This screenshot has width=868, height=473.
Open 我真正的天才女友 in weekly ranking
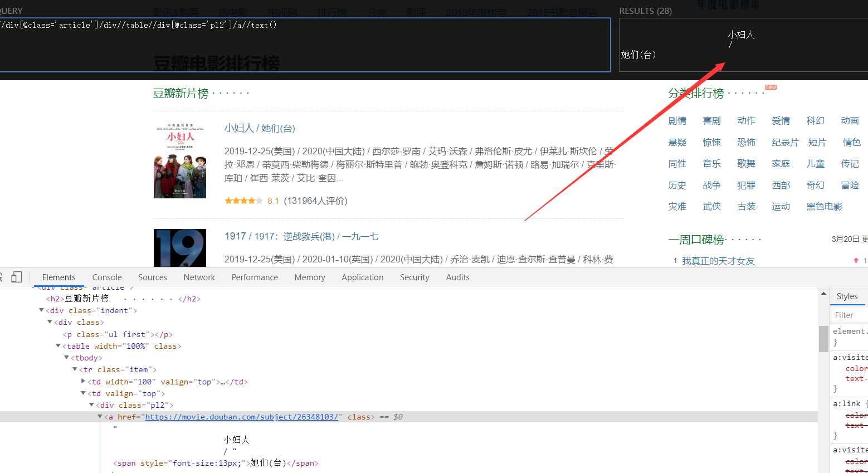tap(718, 261)
